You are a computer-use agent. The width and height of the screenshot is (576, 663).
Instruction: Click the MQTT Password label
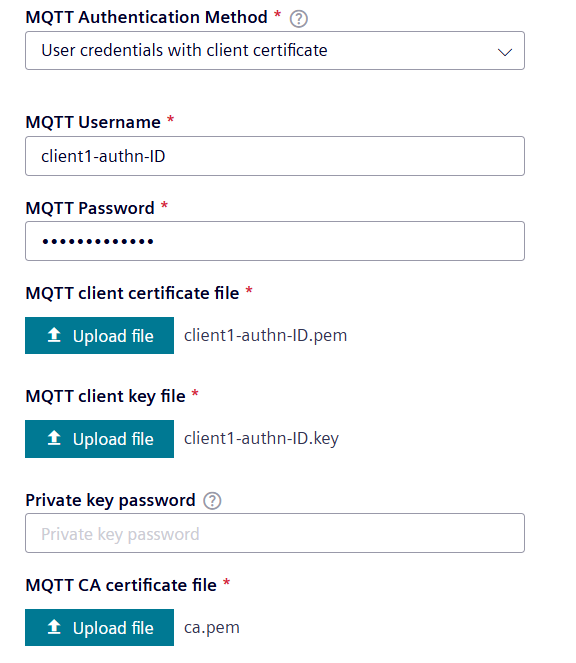[x=90, y=208]
